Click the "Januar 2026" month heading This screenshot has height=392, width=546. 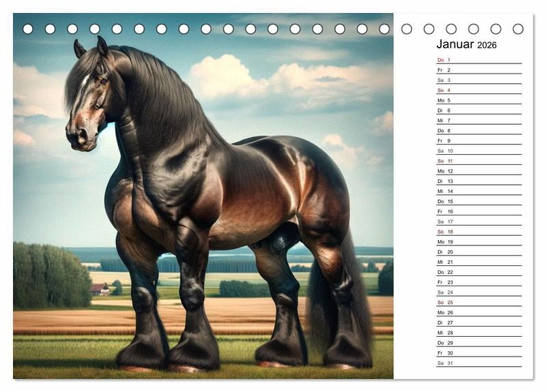point(467,45)
